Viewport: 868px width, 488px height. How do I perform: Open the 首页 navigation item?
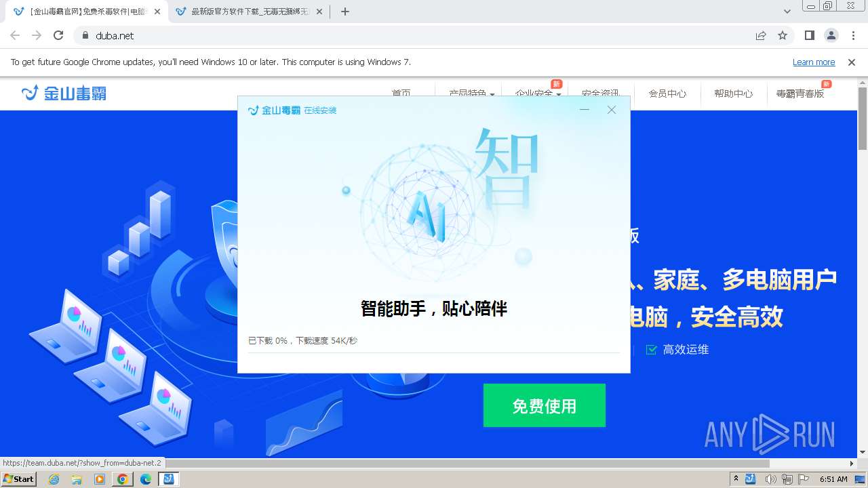pyautogui.click(x=401, y=94)
